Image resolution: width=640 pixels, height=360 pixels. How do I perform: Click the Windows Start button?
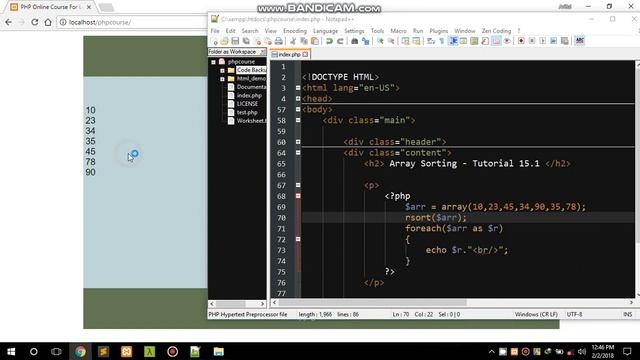click(x=11, y=351)
